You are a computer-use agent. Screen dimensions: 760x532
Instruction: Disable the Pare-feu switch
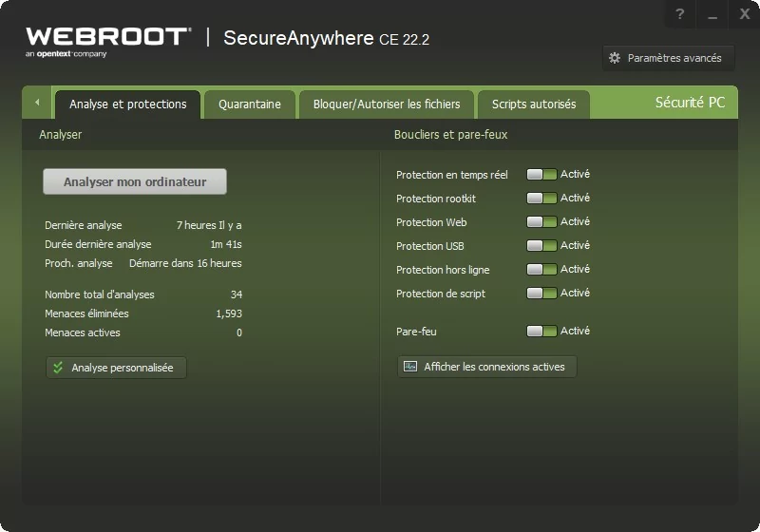pos(541,331)
